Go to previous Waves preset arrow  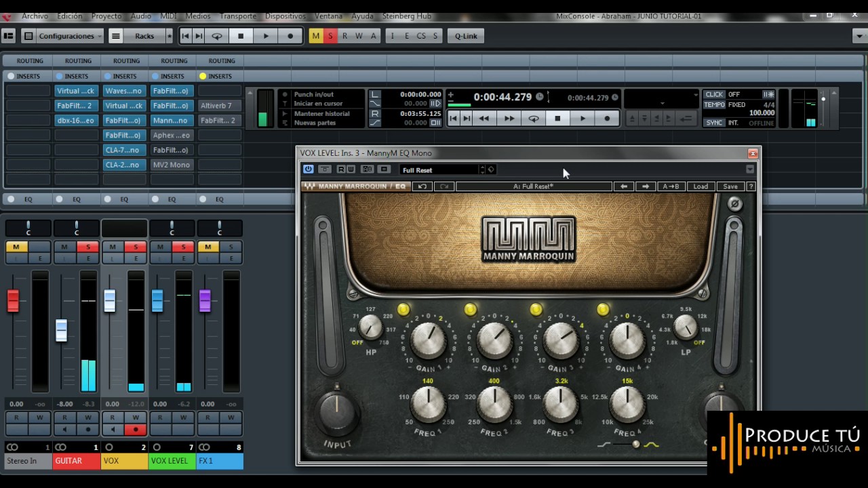(x=623, y=186)
